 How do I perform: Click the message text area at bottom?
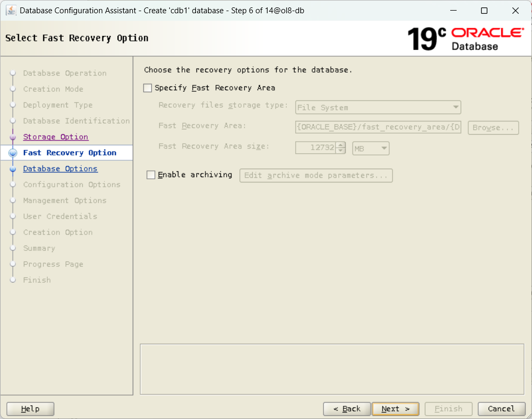click(x=332, y=369)
